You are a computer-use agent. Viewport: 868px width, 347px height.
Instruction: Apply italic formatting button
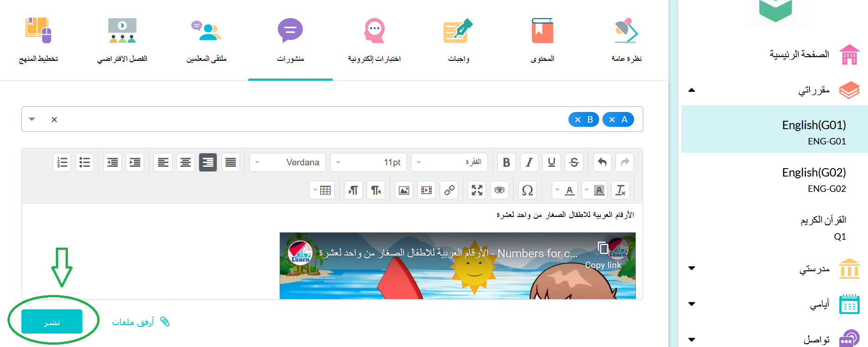pyautogui.click(x=529, y=163)
